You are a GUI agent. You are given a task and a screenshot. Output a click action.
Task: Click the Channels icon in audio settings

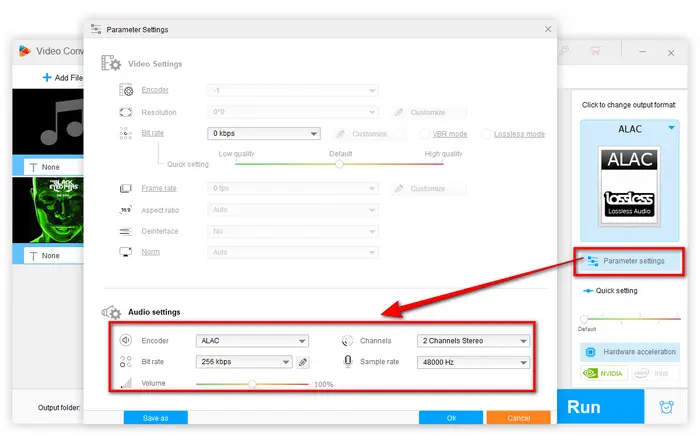[x=348, y=340]
